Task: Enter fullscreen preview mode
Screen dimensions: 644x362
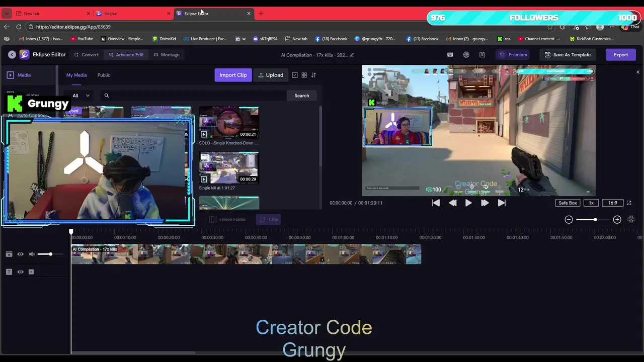Action: click(628, 203)
